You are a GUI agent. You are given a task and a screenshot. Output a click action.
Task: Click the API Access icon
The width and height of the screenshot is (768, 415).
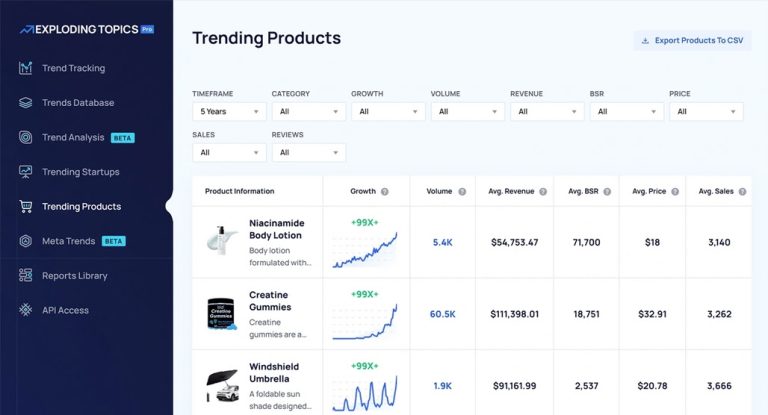point(25,310)
